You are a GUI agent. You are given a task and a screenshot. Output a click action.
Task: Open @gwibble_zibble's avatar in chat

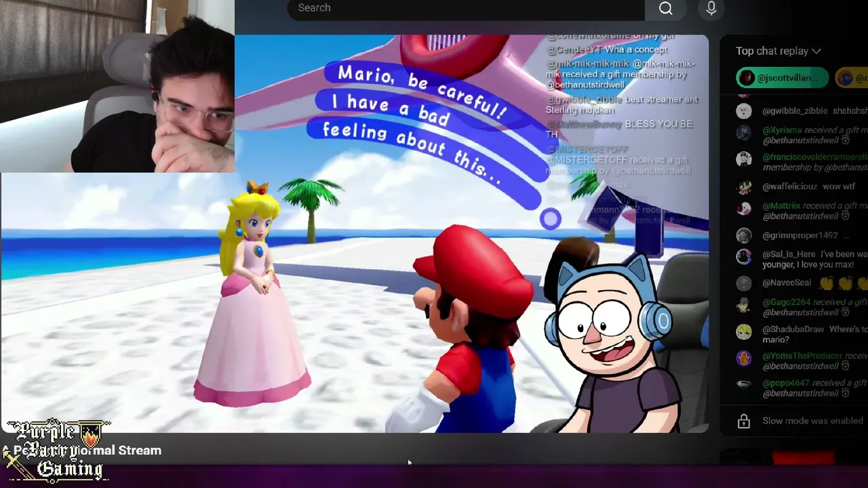[x=744, y=111]
